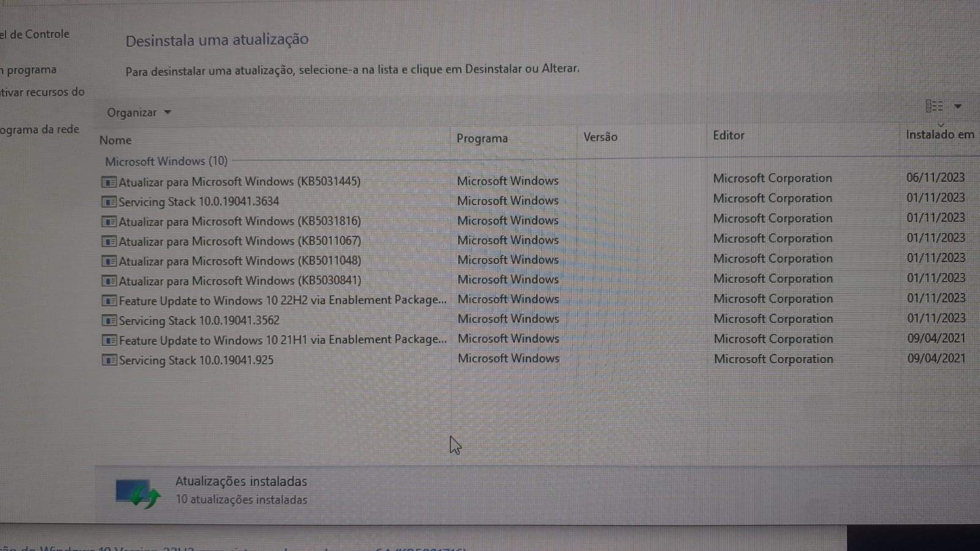Click icon of 22H2 Feature Update row
The width and height of the screenshot is (980, 551).
109,301
